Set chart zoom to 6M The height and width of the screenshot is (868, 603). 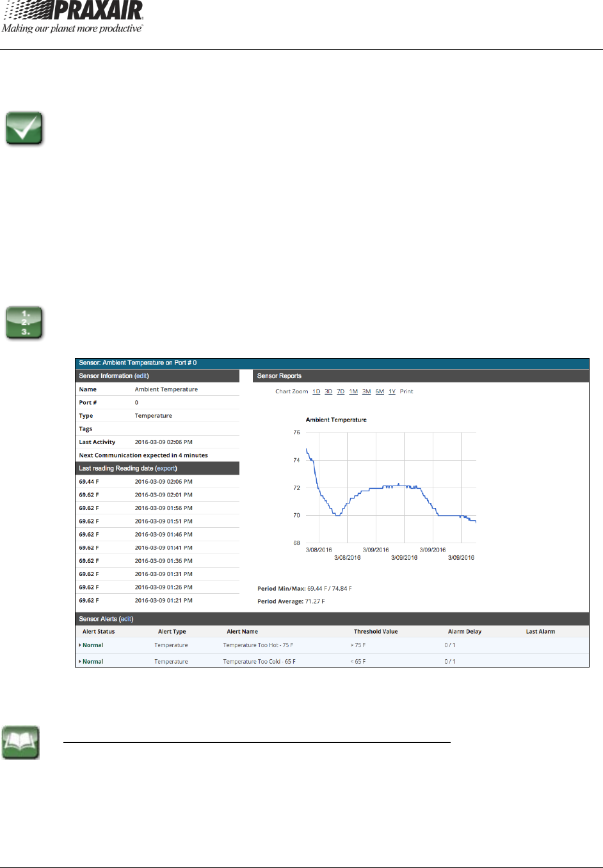pyautogui.click(x=380, y=391)
